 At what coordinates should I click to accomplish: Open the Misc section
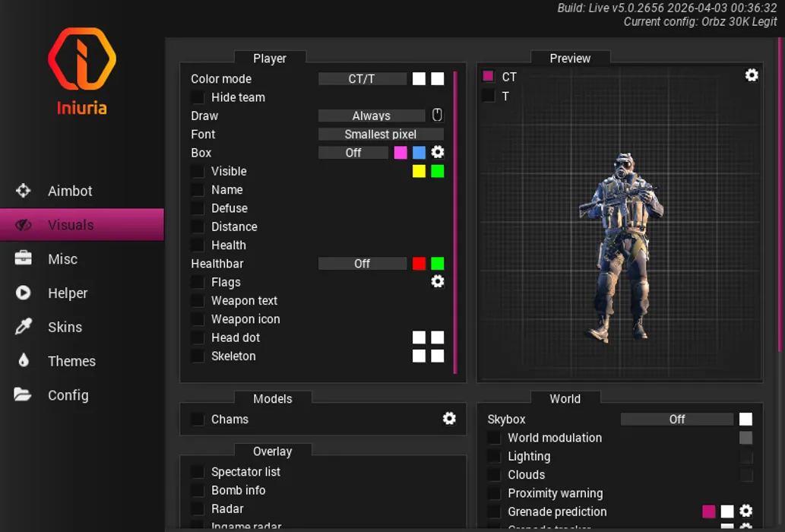tap(82, 258)
